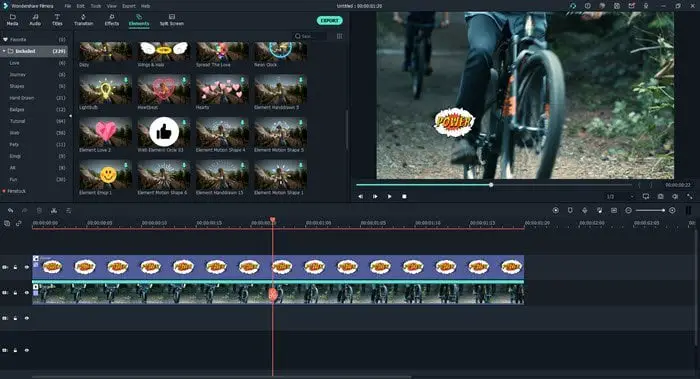Click the adjust settings icon in timeline toolbar
This screenshot has height=379, width=700.
(69, 211)
